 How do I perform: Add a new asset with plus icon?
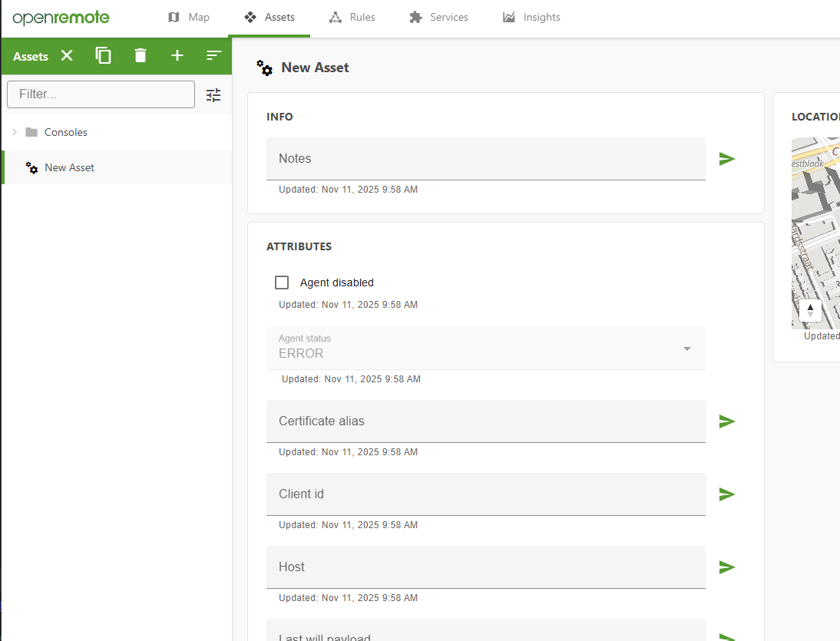point(177,56)
